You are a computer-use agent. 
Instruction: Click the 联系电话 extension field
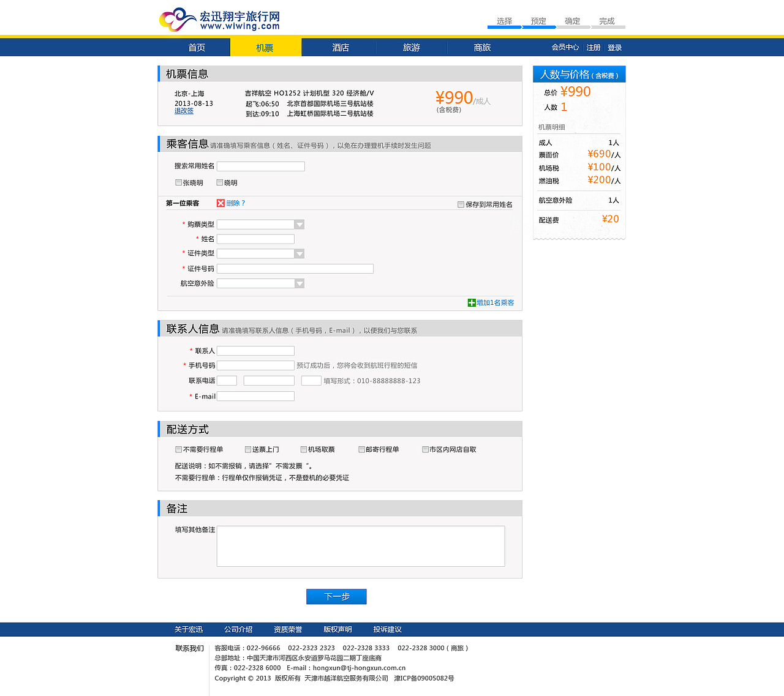tap(311, 381)
